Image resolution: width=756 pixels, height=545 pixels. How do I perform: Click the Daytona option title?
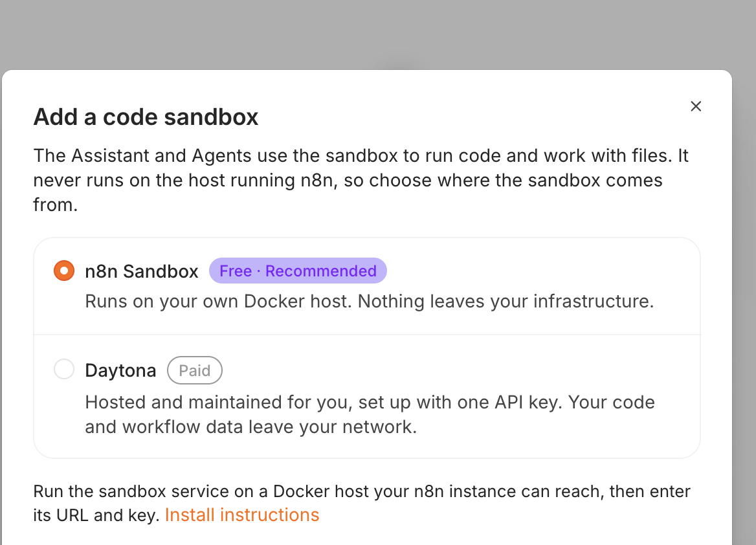[120, 370]
